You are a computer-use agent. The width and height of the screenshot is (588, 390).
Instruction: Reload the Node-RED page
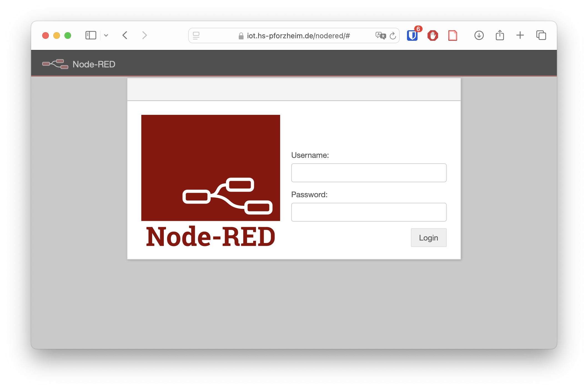393,35
